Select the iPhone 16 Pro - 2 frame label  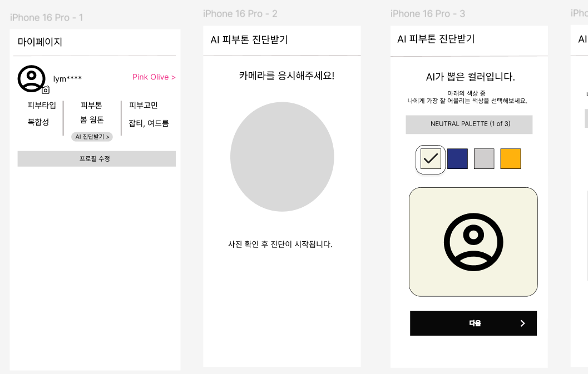(x=240, y=14)
